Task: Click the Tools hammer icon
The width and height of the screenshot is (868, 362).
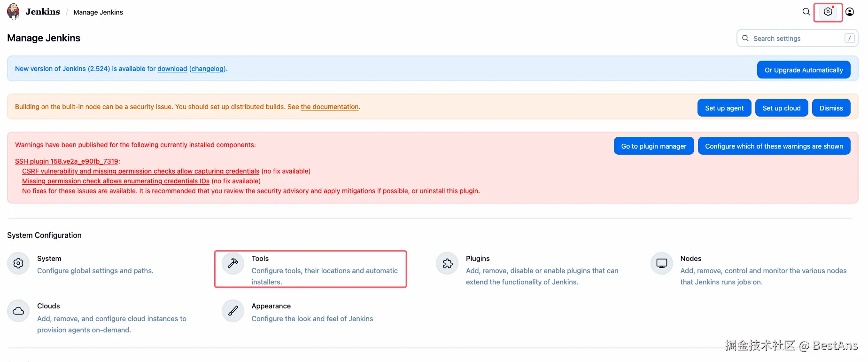Action: point(233,263)
